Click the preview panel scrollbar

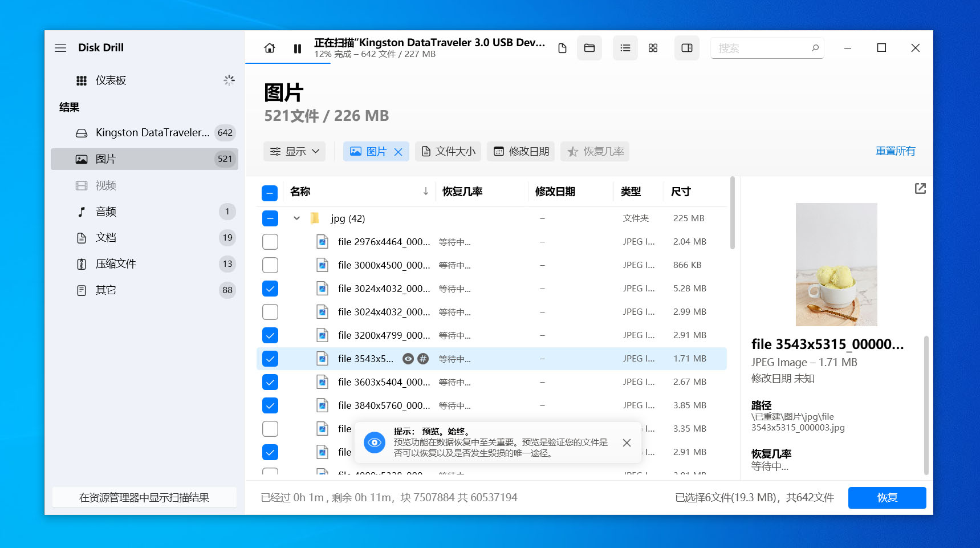click(926, 405)
